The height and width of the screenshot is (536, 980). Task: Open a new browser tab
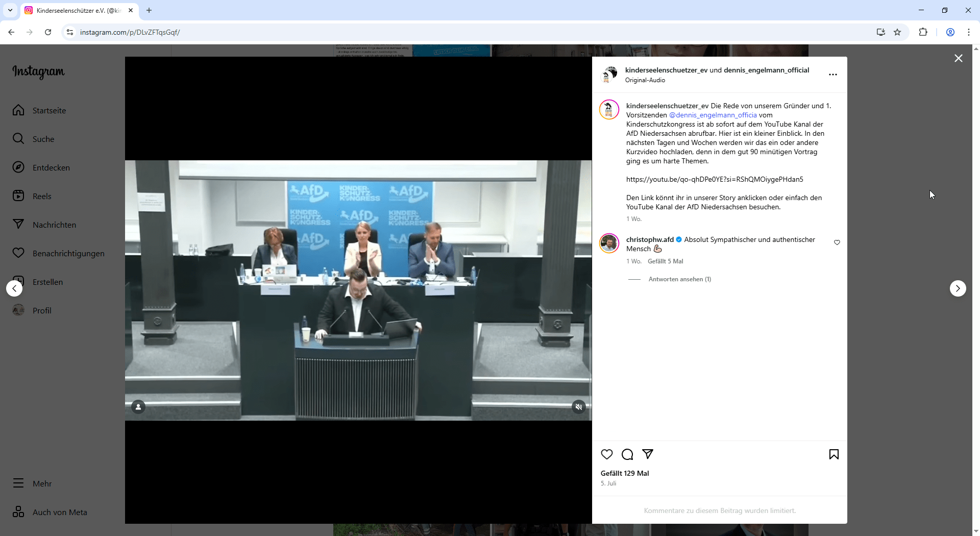pos(149,10)
